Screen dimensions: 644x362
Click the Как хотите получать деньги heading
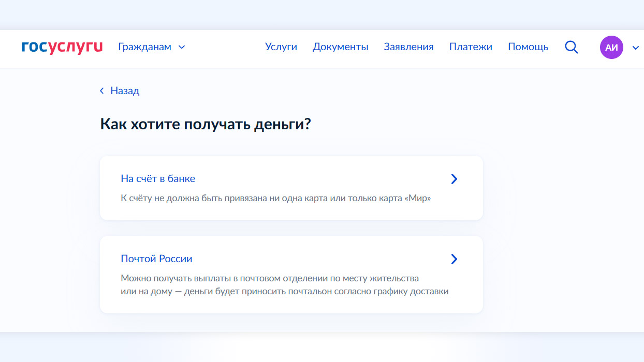pyautogui.click(x=205, y=125)
